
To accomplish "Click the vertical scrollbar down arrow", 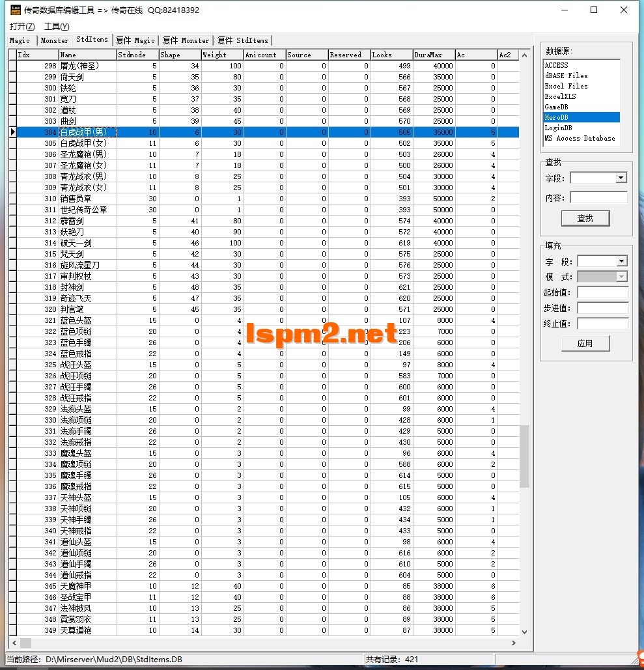I will click(524, 632).
